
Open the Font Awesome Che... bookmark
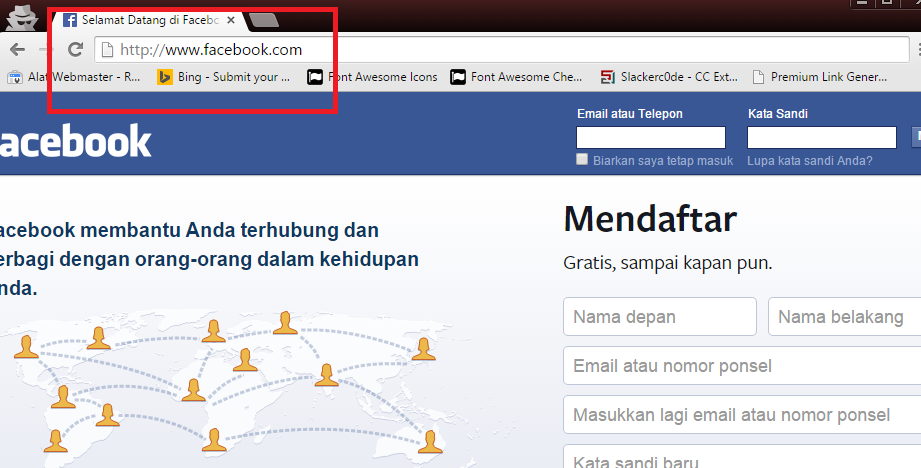pyautogui.click(x=516, y=77)
